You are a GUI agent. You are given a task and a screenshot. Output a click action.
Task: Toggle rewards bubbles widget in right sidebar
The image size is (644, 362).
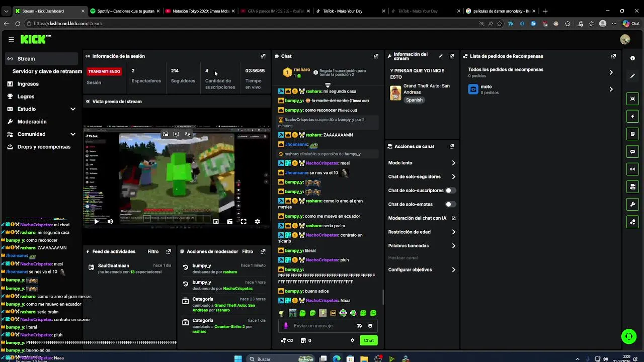click(x=632, y=222)
